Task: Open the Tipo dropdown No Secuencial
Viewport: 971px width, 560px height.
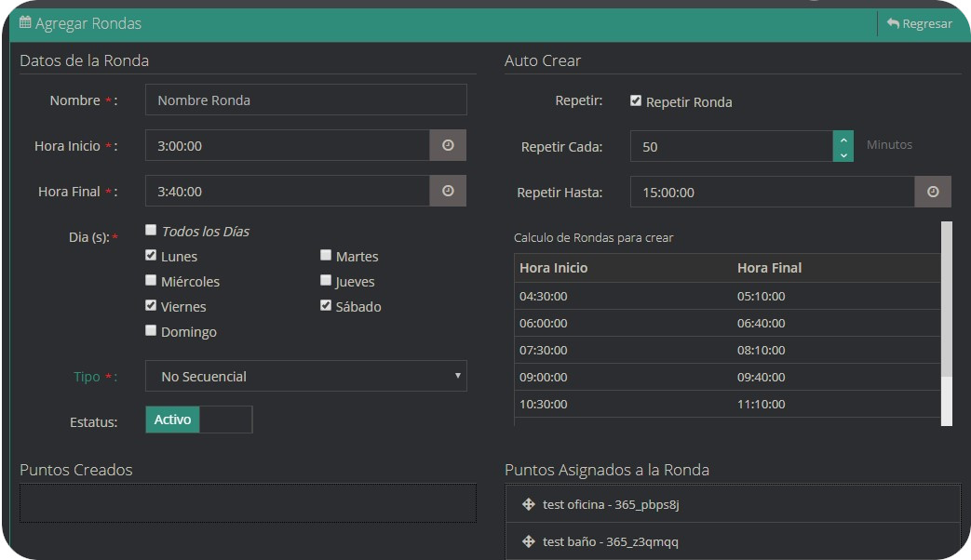Action: point(305,376)
